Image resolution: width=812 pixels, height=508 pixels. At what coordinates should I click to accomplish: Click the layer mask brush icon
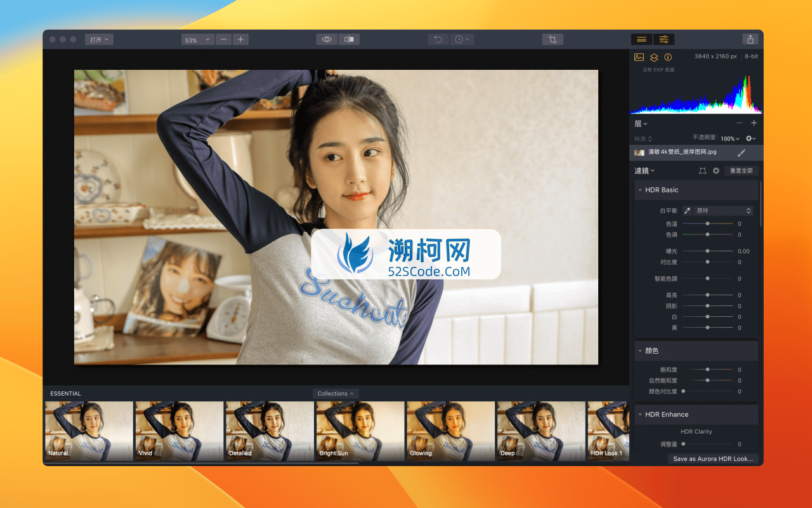pyautogui.click(x=742, y=152)
